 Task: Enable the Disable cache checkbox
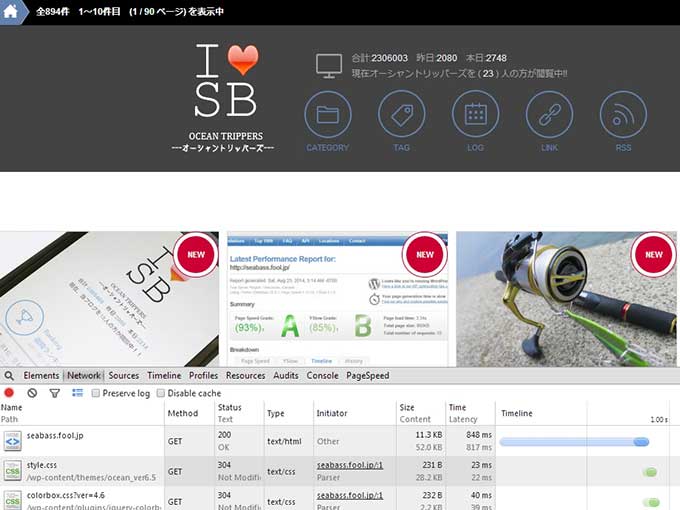pos(161,393)
